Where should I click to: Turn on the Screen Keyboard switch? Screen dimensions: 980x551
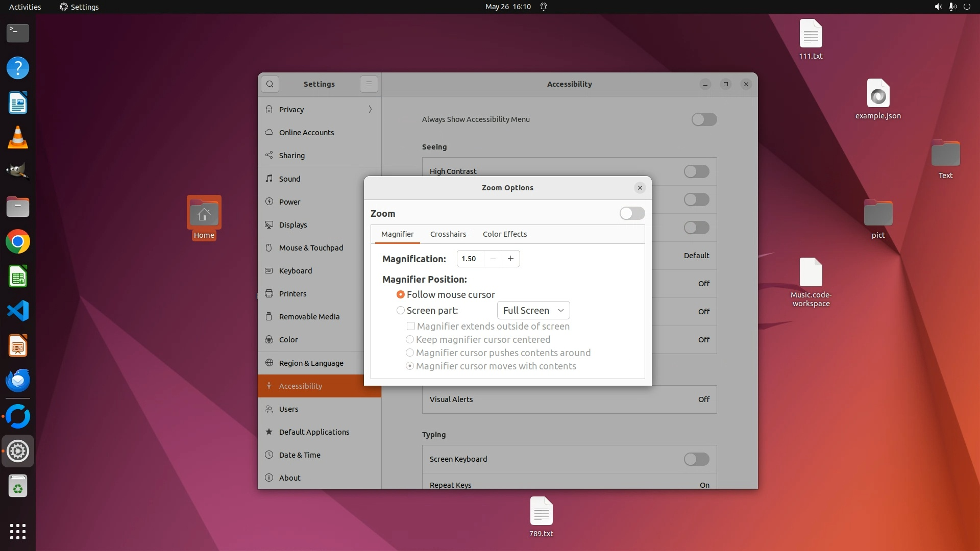[x=696, y=459]
